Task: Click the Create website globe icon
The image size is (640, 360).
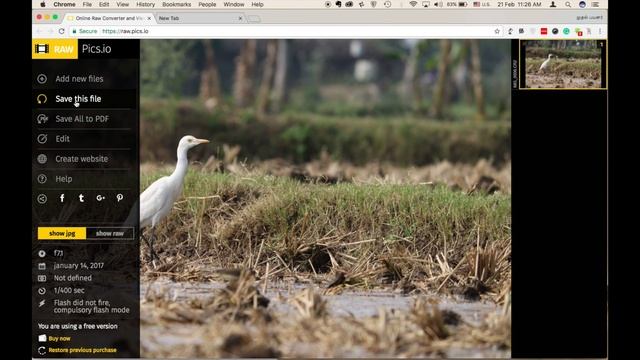Action: pyautogui.click(x=42, y=159)
